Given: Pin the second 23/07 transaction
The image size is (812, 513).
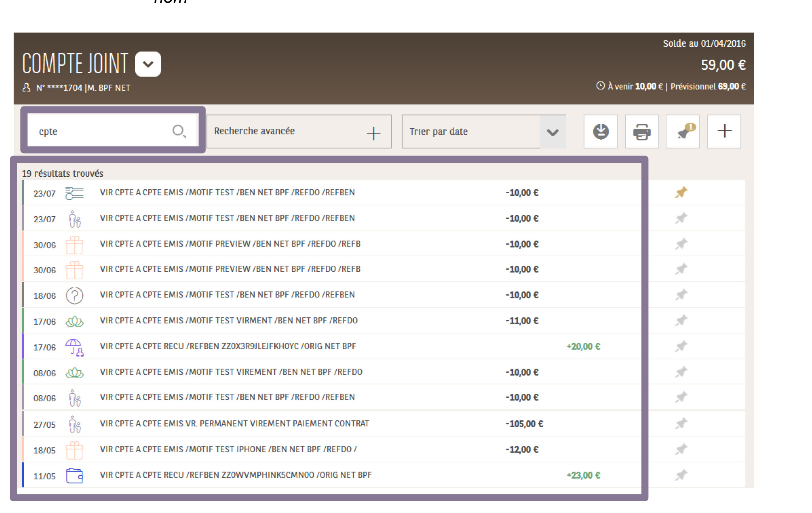Looking at the screenshot, I should coord(681,218).
